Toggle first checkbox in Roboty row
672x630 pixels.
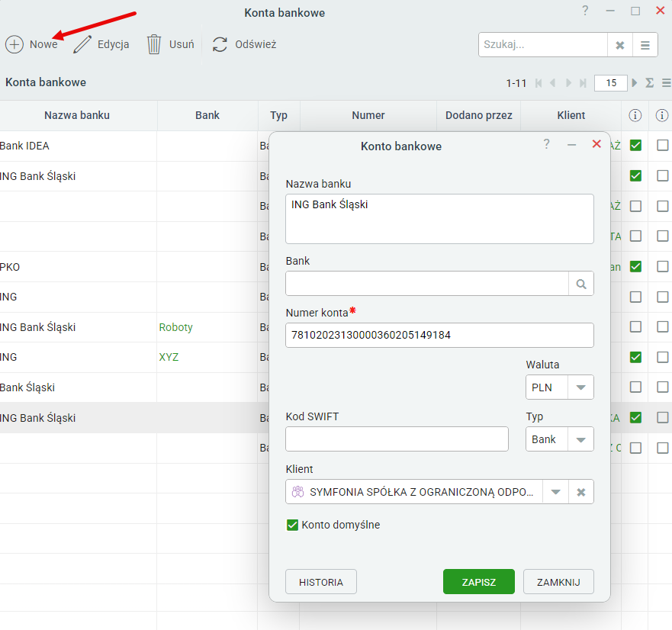[635, 327]
